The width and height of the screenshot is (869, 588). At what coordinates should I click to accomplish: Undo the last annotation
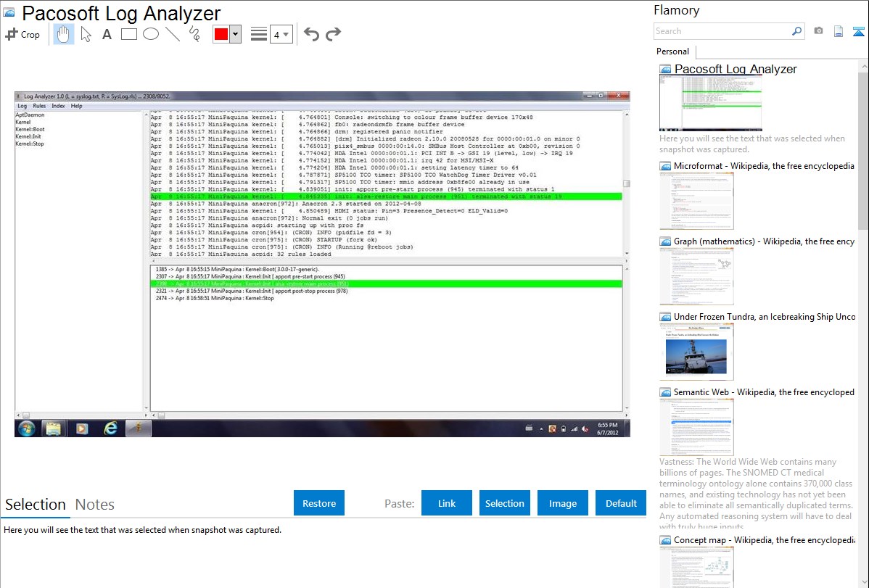pos(311,34)
